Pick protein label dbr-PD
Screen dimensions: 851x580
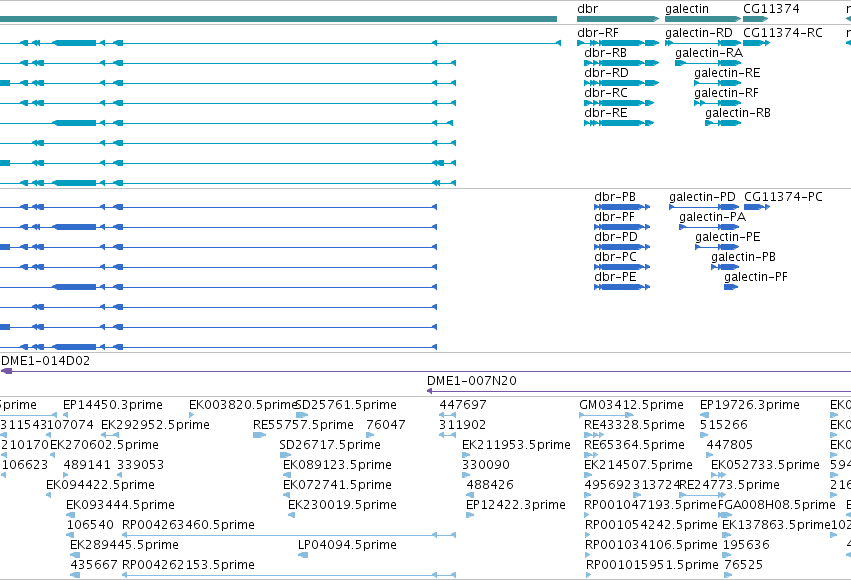616,237
